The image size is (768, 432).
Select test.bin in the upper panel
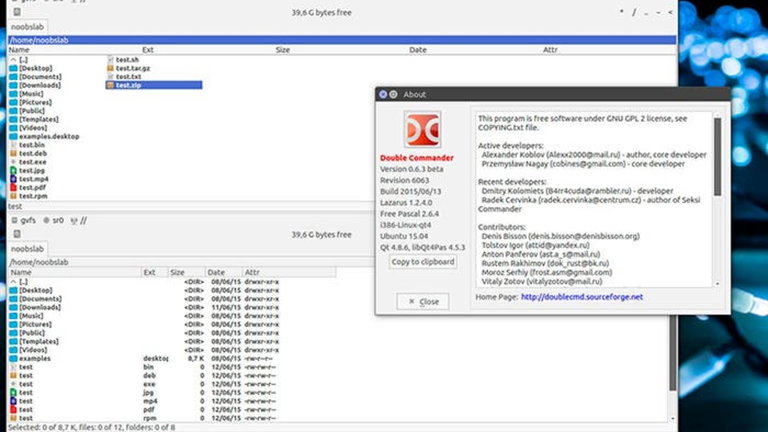coord(32,145)
